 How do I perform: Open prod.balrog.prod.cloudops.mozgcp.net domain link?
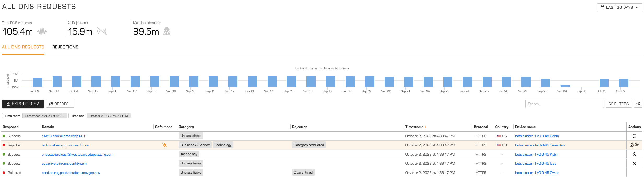(x=71, y=173)
